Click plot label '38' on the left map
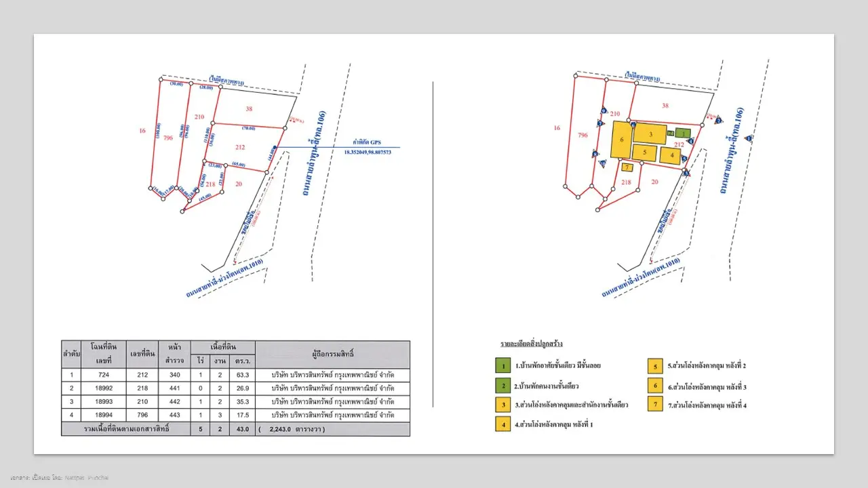868x488 pixels. 250,108
